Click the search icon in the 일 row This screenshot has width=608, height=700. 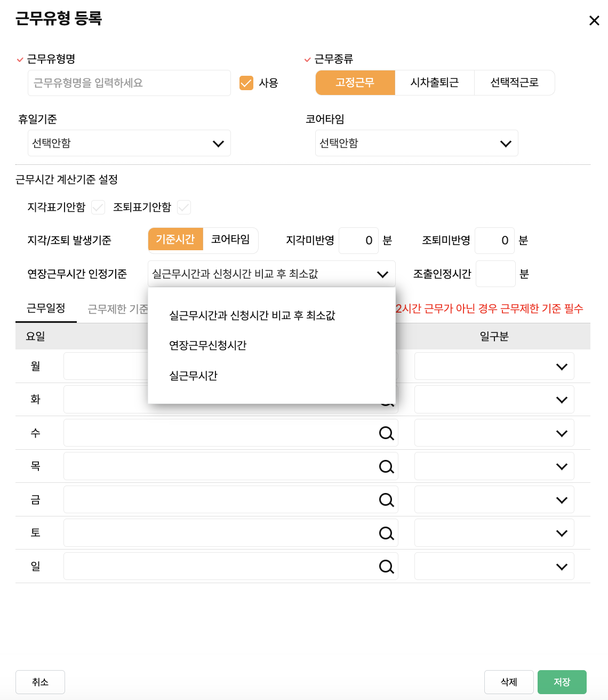386,567
